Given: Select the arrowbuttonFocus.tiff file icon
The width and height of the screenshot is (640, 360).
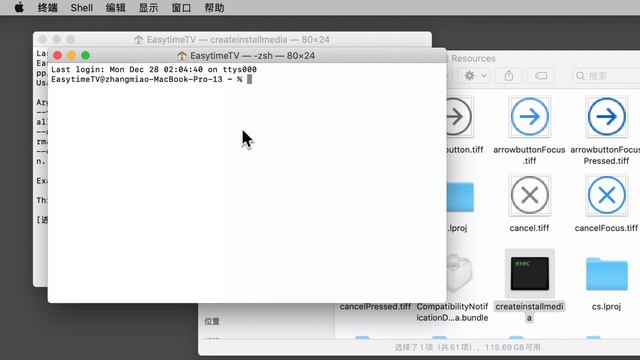Looking at the screenshot, I should click(x=529, y=117).
